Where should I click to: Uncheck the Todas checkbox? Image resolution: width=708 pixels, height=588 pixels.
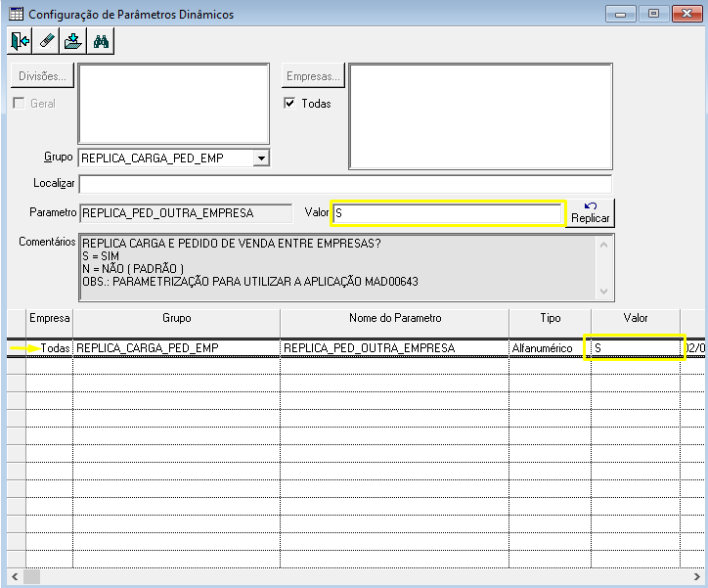coord(289,104)
